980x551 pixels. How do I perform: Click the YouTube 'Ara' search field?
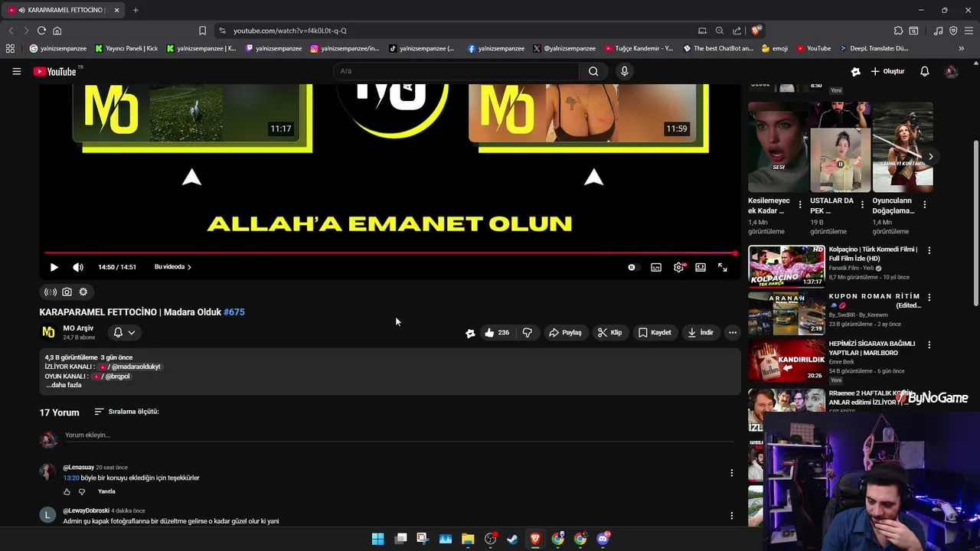[x=456, y=71]
